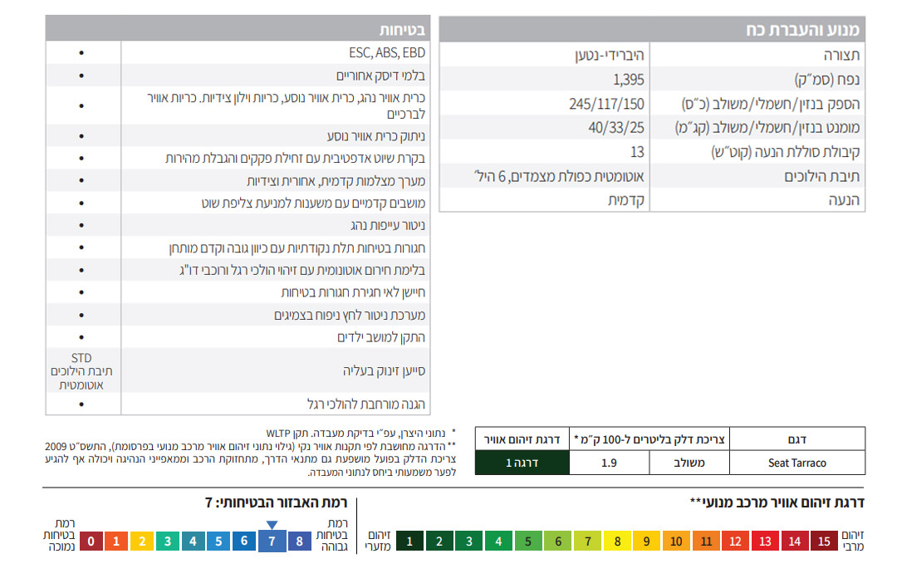Select the dark red safety level 0 box
897x588 pixels.
pos(91,541)
